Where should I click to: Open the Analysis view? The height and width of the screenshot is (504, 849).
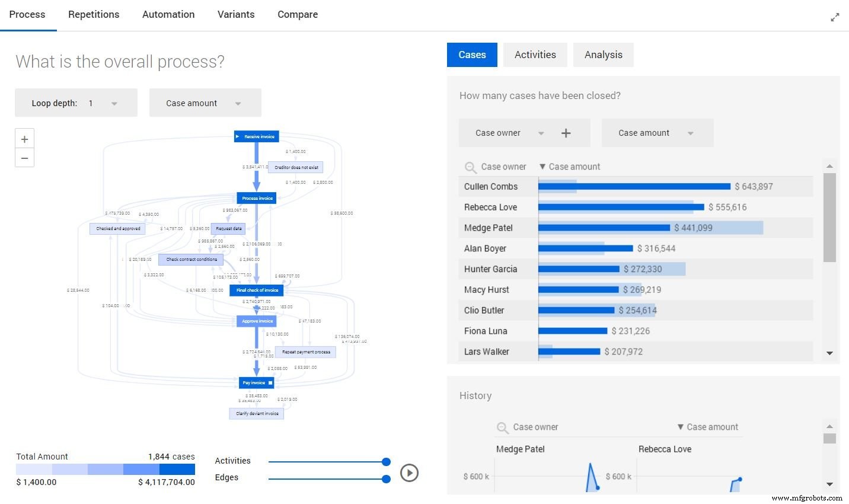coord(604,55)
